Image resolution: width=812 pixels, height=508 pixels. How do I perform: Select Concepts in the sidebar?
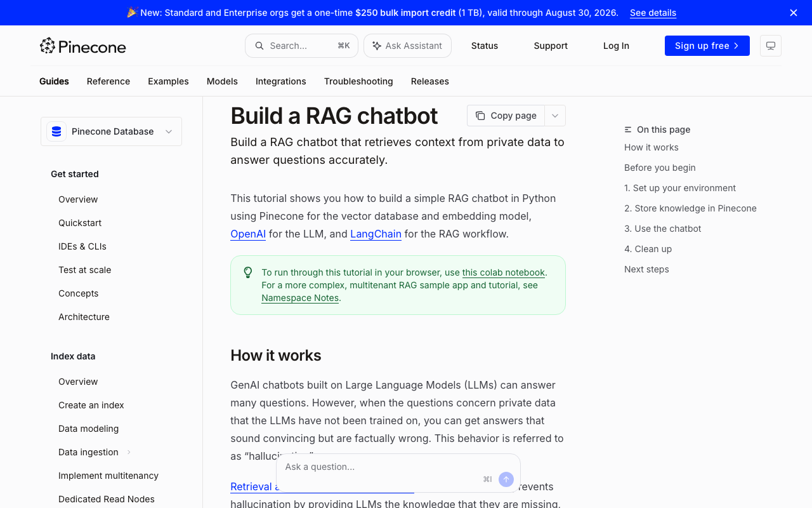click(x=78, y=293)
